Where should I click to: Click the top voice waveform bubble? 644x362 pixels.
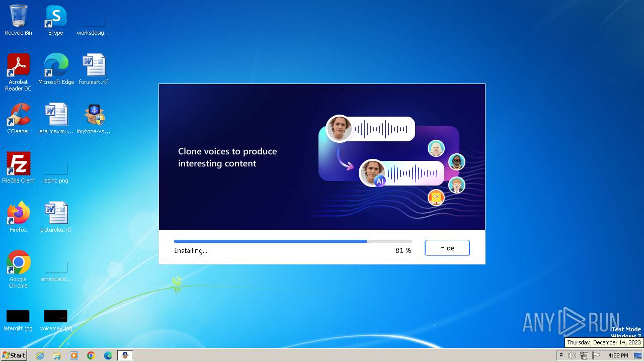coord(371,129)
